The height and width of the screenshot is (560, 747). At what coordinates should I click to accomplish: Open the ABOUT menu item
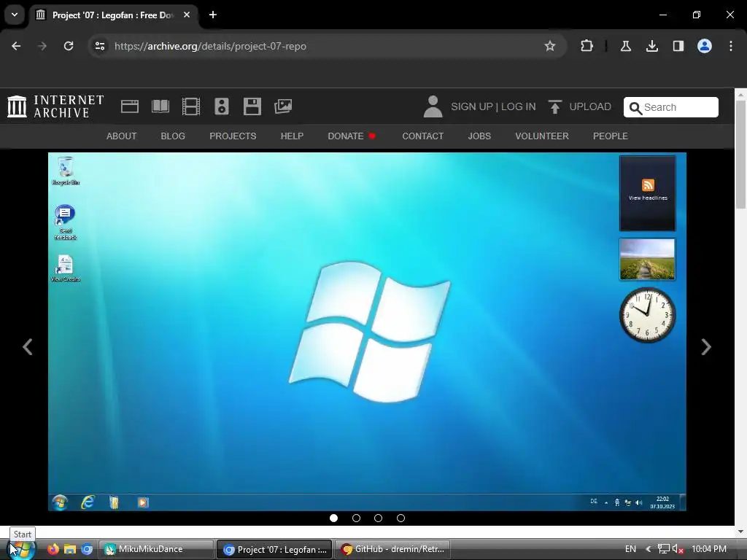(x=122, y=136)
